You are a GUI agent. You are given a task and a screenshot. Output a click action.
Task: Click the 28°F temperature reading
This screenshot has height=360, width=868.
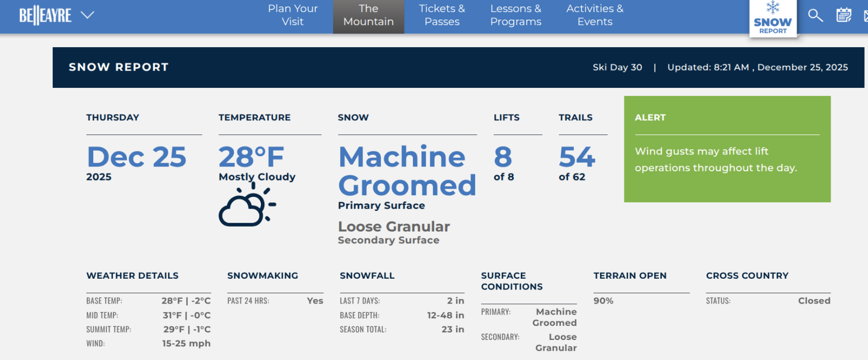(251, 158)
